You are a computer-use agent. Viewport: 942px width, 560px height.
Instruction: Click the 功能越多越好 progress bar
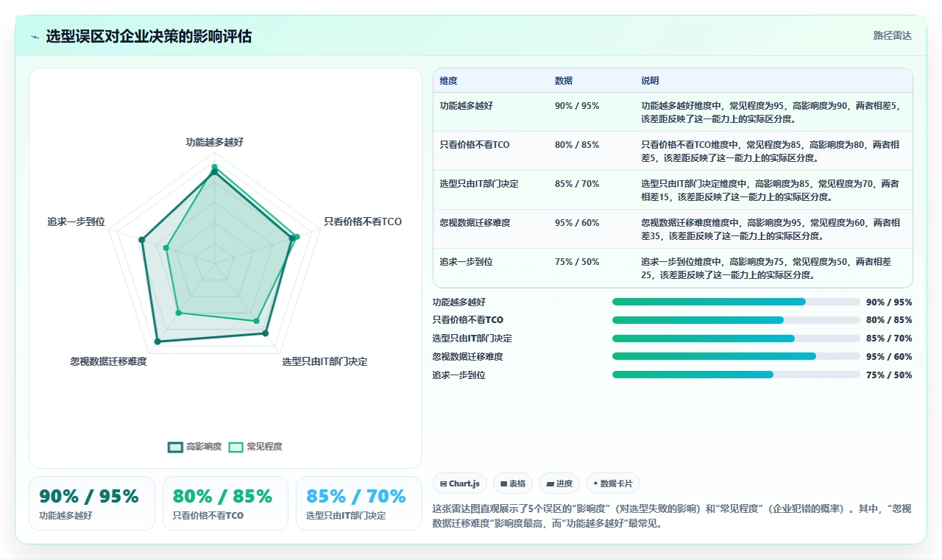point(736,302)
